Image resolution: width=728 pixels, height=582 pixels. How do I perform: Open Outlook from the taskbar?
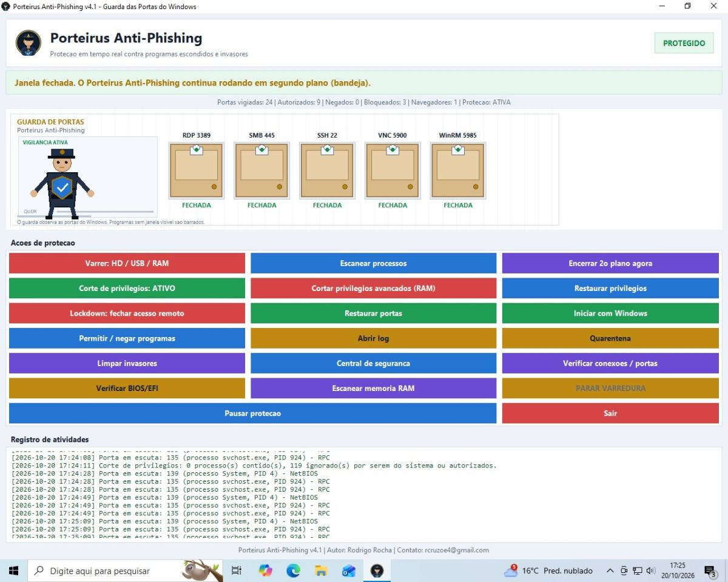(x=349, y=570)
